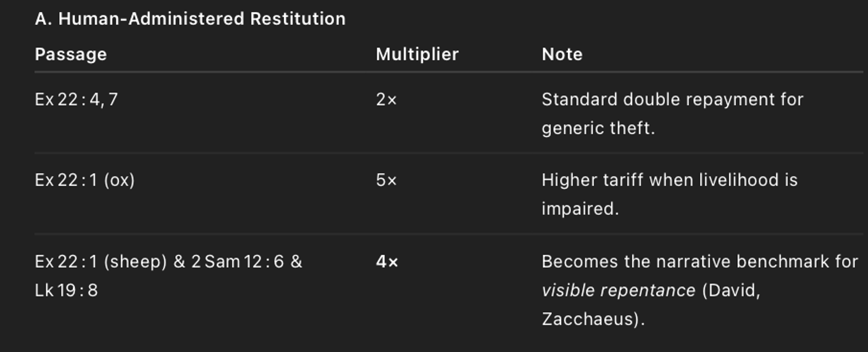Viewport: 868px width, 352px height.
Task: Select the Passage column header
Action: point(71,54)
